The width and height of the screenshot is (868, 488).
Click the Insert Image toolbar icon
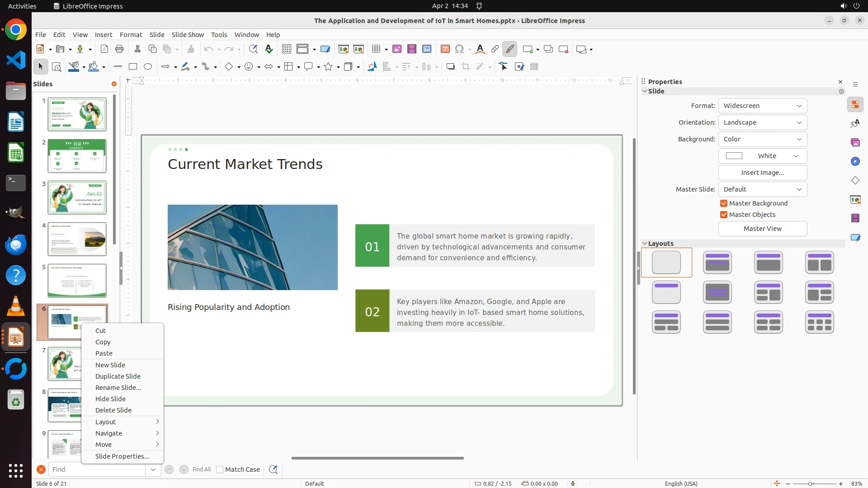[x=397, y=49]
